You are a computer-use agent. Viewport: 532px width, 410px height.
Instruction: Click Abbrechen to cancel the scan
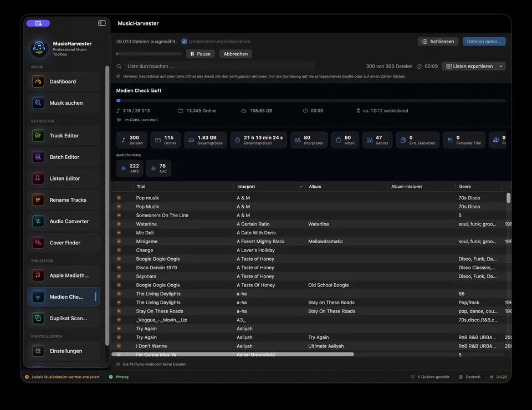point(236,54)
